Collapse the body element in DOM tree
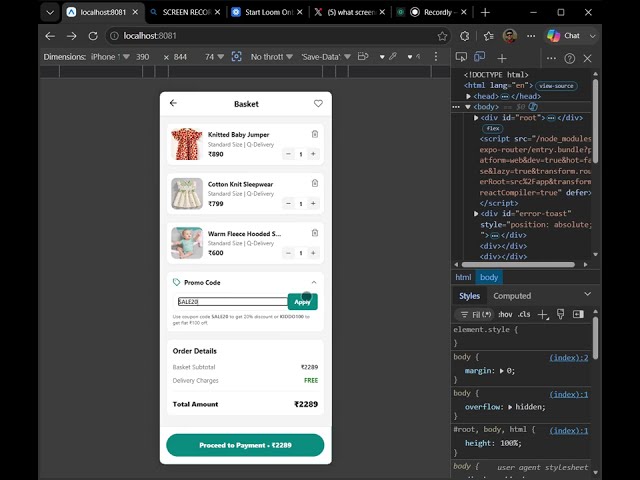The width and height of the screenshot is (640, 480). click(x=468, y=107)
